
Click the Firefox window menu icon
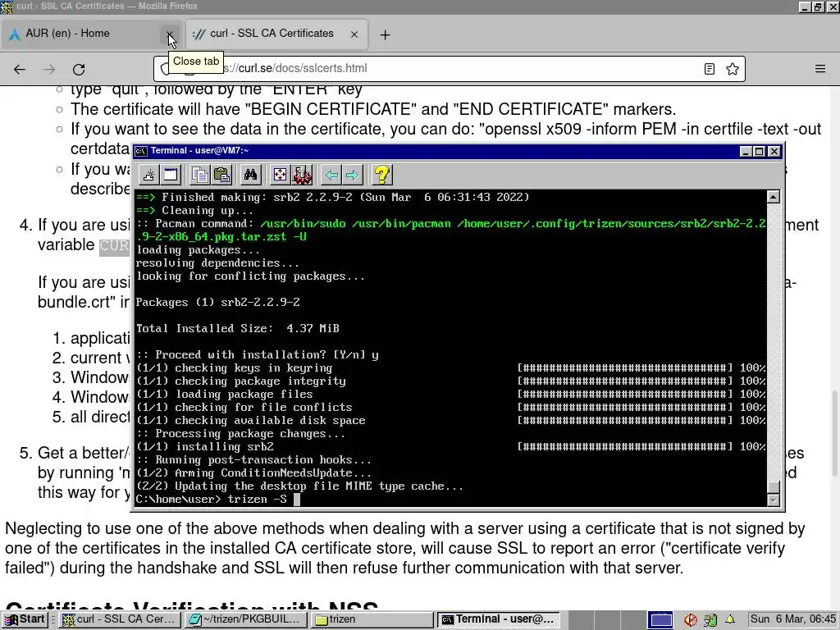(7, 7)
